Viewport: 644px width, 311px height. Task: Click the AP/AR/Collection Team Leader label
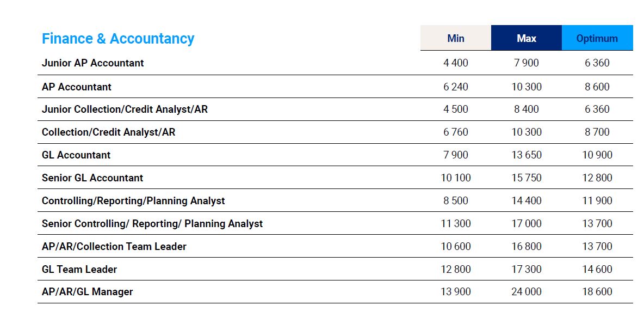click(x=114, y=246)
